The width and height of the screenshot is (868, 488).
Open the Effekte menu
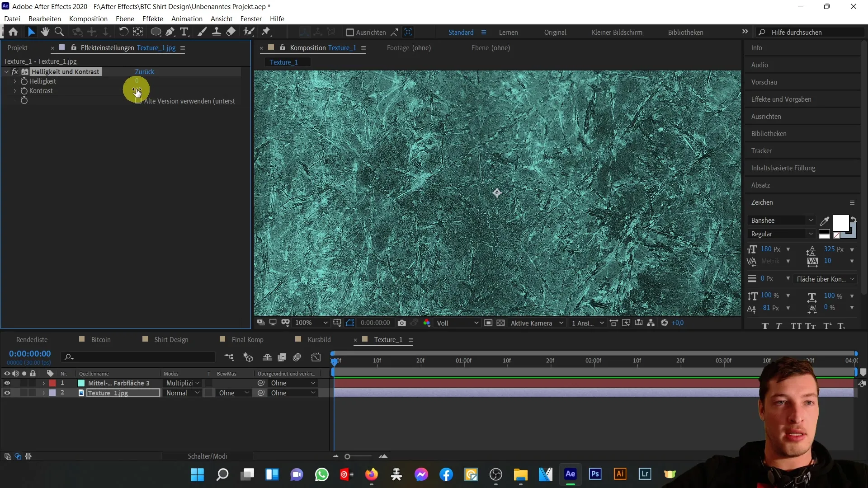click(x=152, y=19)
